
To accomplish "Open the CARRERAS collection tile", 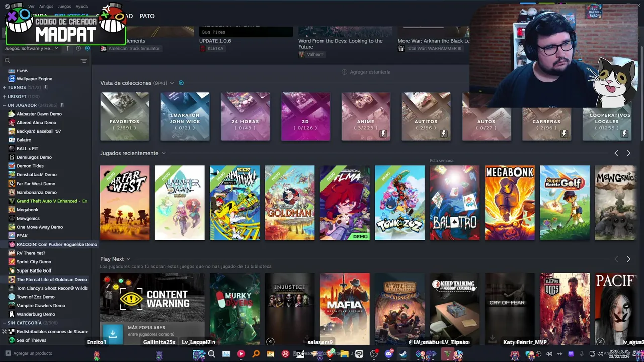I will [x=546, y=117].
